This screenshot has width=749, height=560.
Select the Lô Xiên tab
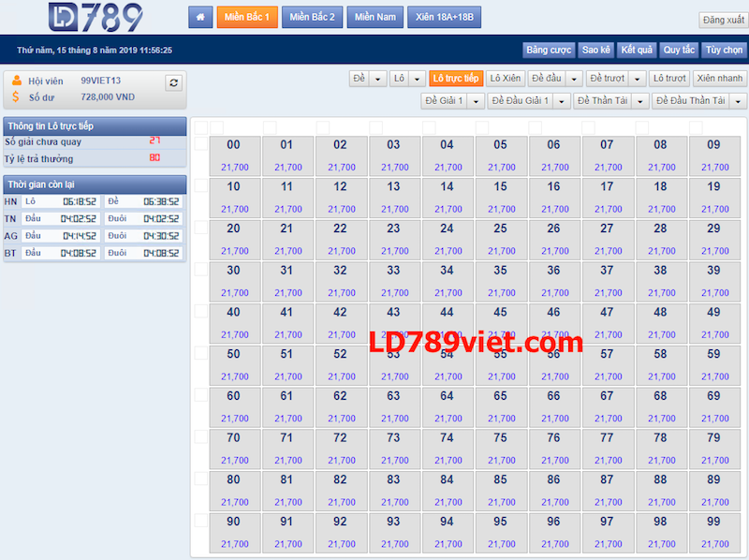[x=506, y=79]
